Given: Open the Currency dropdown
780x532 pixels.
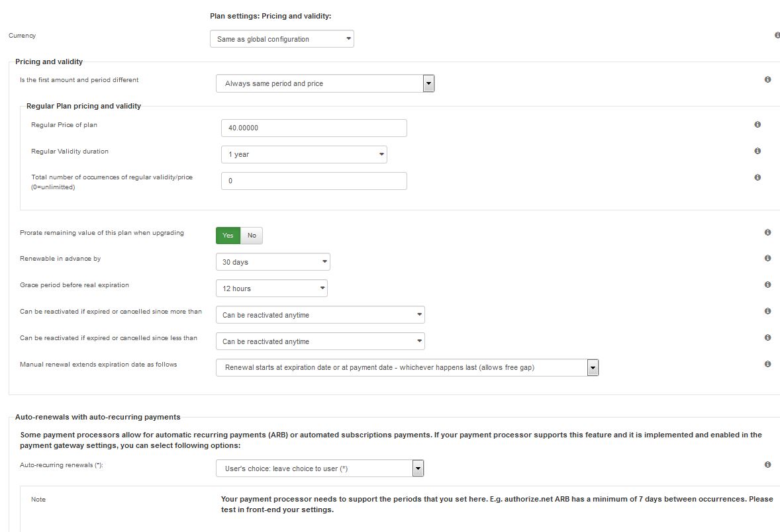Looking at the screenshot, I should (x=281, y=39).
